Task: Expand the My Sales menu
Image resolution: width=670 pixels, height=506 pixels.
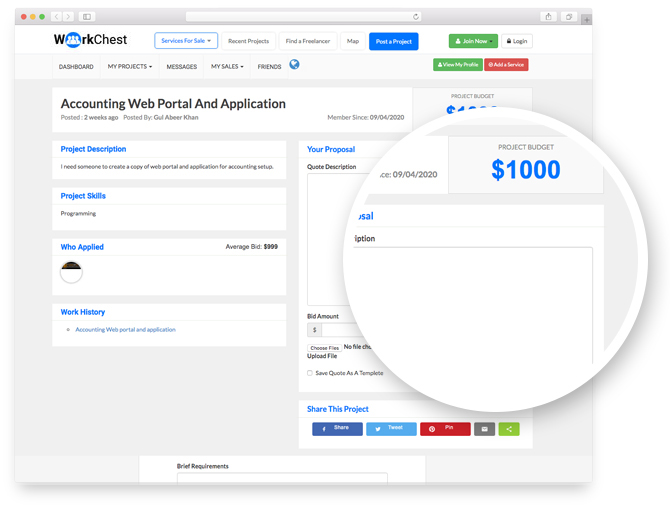Action: point(227,67)
